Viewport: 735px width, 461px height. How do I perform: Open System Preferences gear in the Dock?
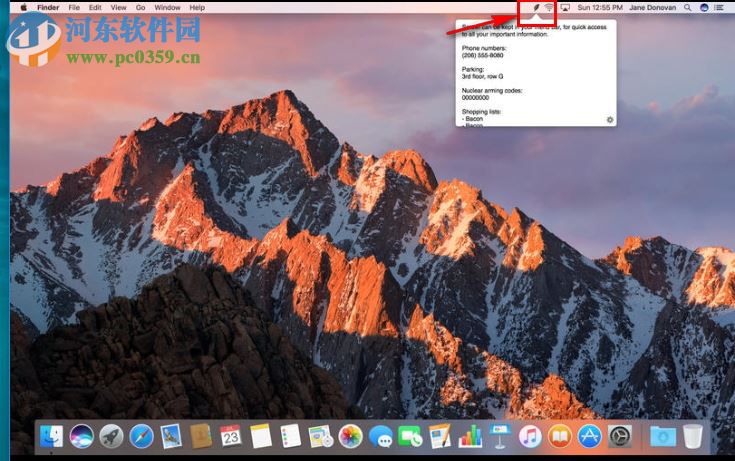coord(620,436)
